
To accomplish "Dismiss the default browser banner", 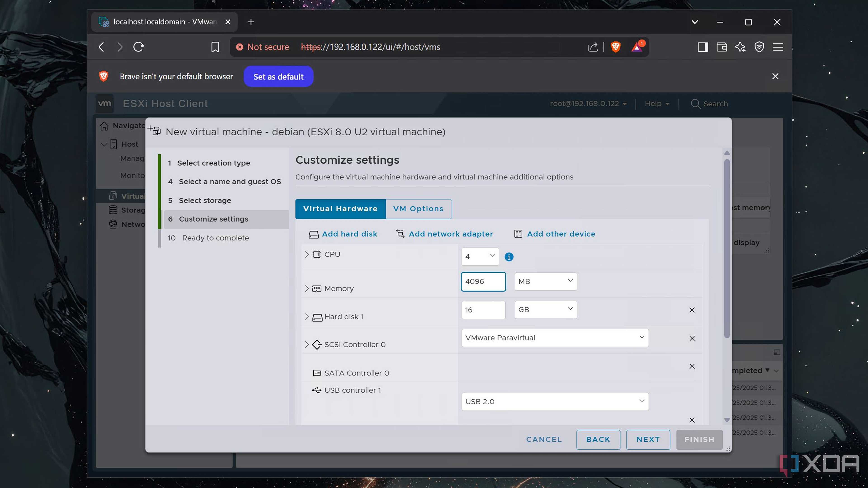I will coord(775,76).
